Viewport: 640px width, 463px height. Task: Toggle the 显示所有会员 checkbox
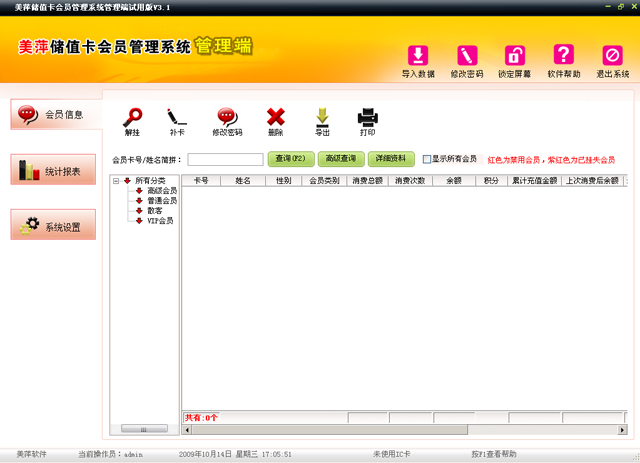coord(427,159)
